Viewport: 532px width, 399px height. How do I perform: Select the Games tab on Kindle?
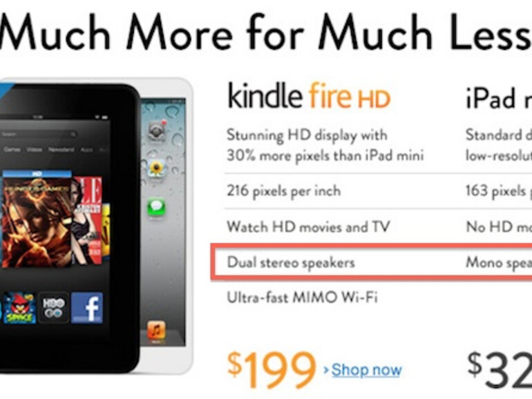click(12, 150)
